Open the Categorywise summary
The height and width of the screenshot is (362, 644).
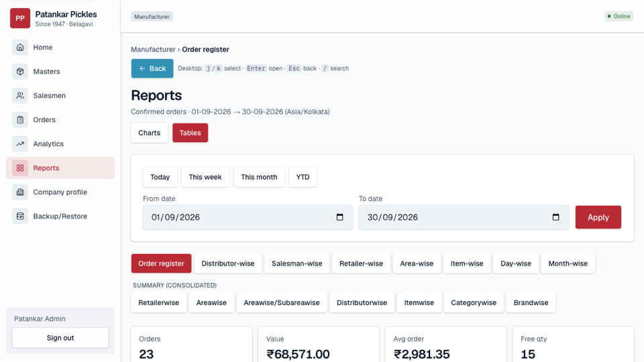[x=474, y=303]
